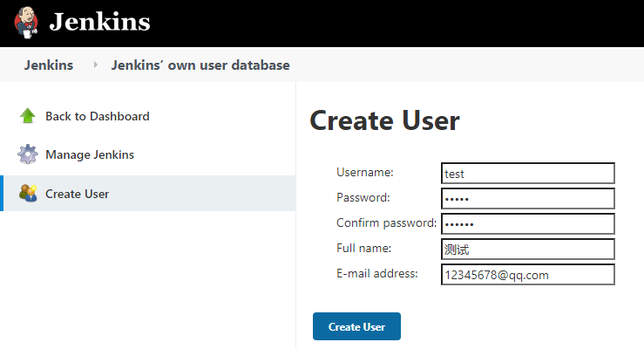Click the Password: label
This screenshot has height=349, width=644.
click(363, 198)
